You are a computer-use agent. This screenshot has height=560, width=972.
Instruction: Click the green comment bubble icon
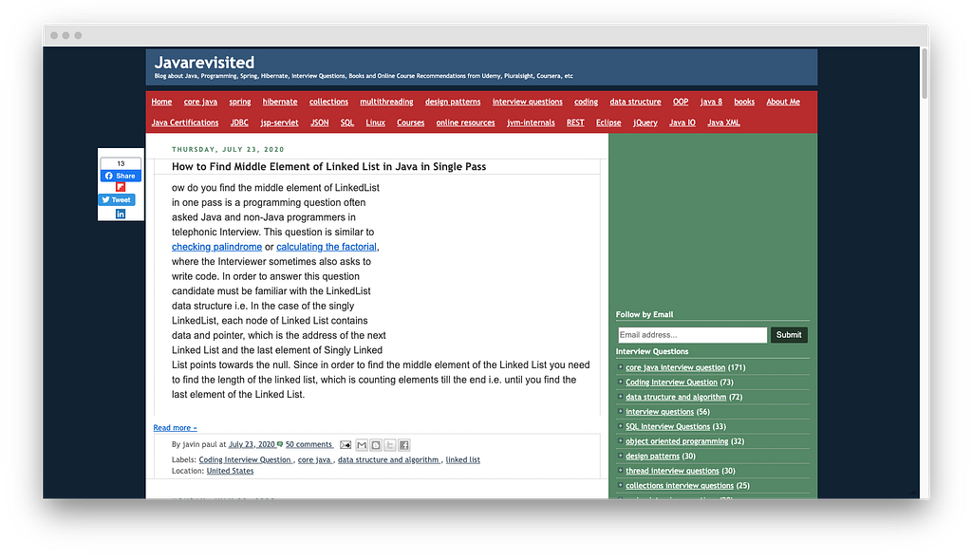pyautogui.click(x=280, y=444)
